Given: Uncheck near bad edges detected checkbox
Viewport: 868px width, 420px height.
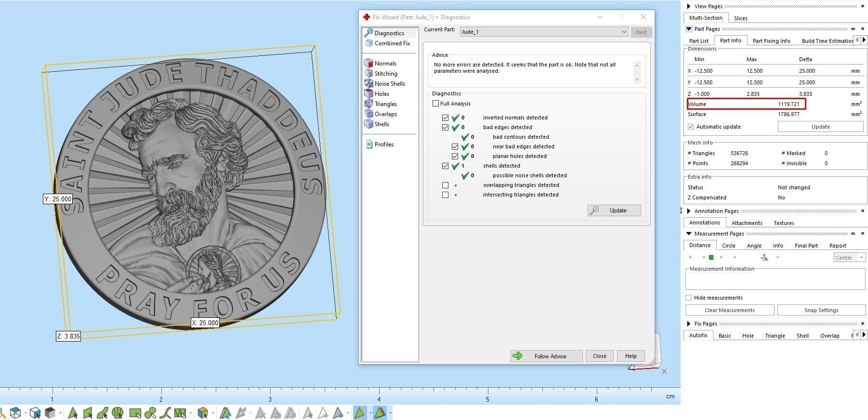Looking at the screenshot, I should (455, 146).
